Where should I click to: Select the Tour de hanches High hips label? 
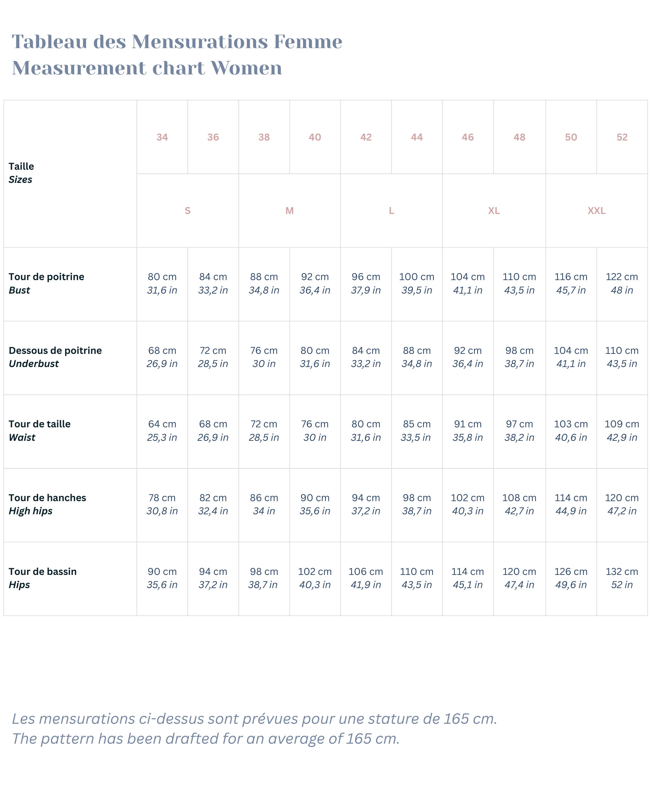(x=47, y=504)
